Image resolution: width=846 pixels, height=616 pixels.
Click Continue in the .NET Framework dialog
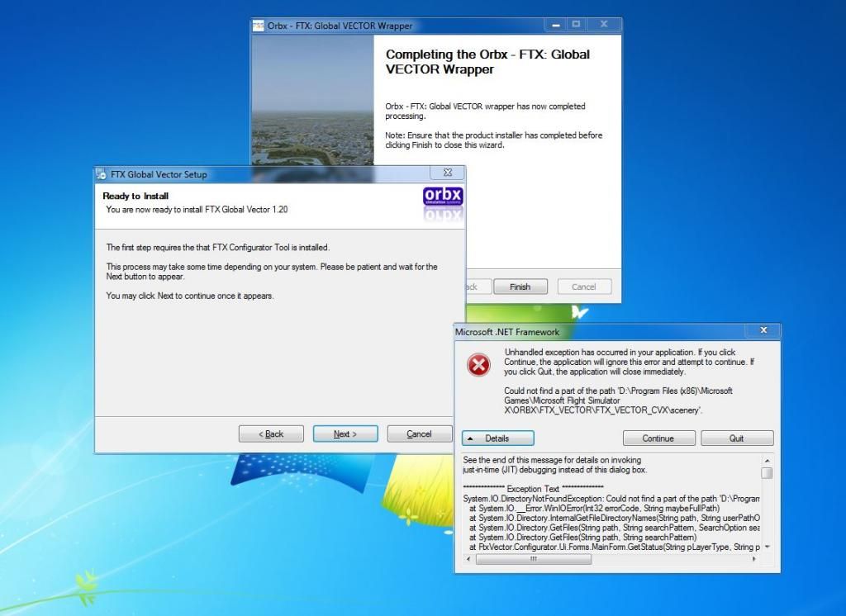pos(658,438)
